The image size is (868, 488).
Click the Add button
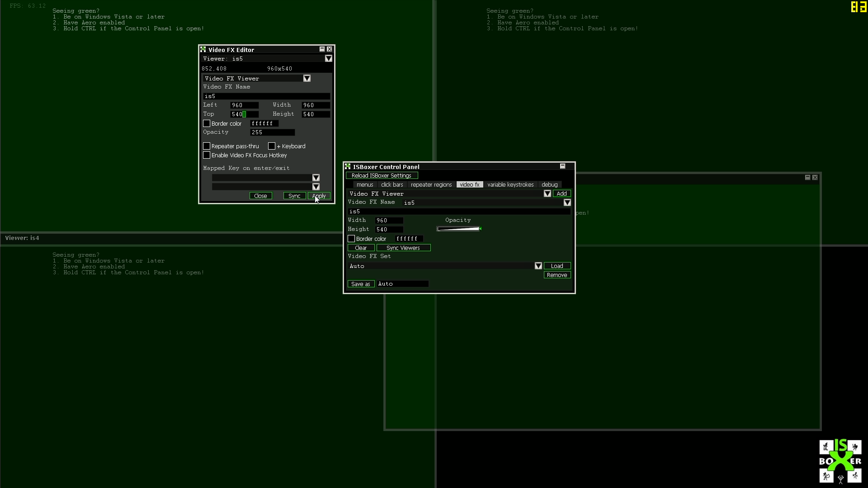561,193
